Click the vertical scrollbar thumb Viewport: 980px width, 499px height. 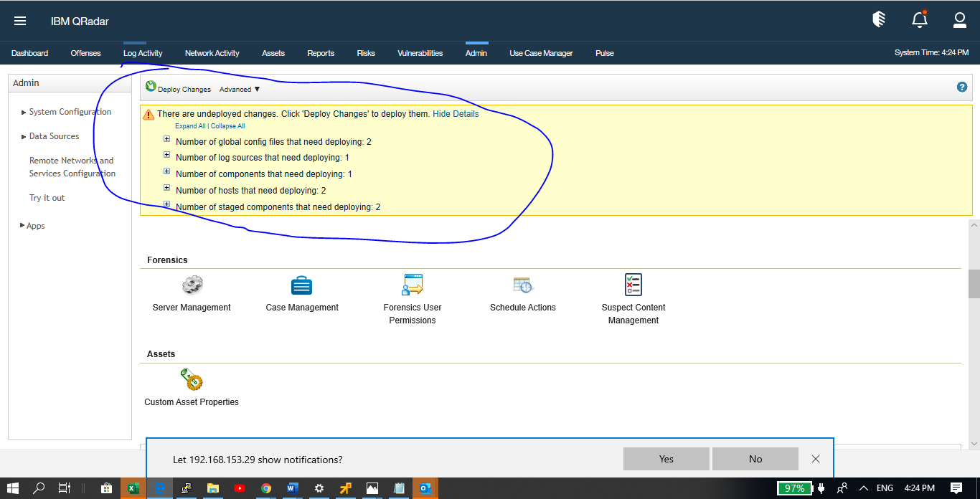click(x=974, y=283)
